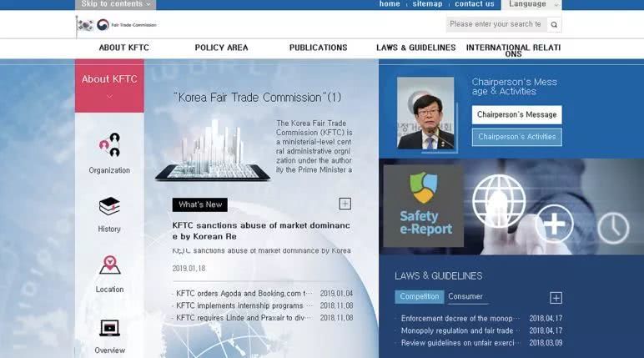Click the search term input field
Image resolution: width=644 pixels, height=358 pixels.
point(496,24)
